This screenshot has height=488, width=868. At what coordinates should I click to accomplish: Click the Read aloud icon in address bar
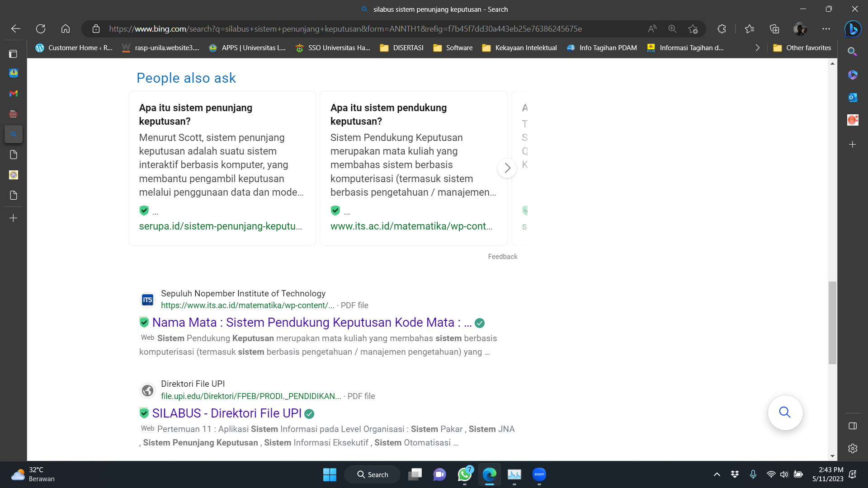click(652, 29)
